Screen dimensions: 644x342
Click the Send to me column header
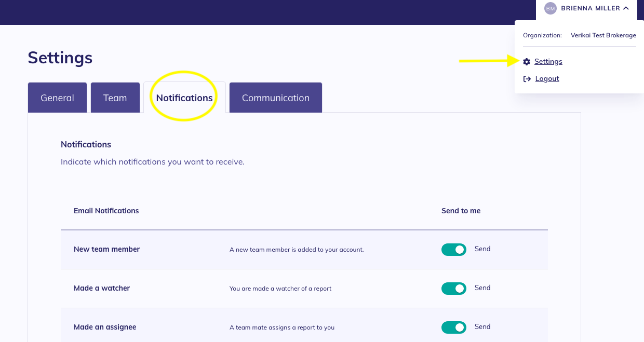[461, 211]
